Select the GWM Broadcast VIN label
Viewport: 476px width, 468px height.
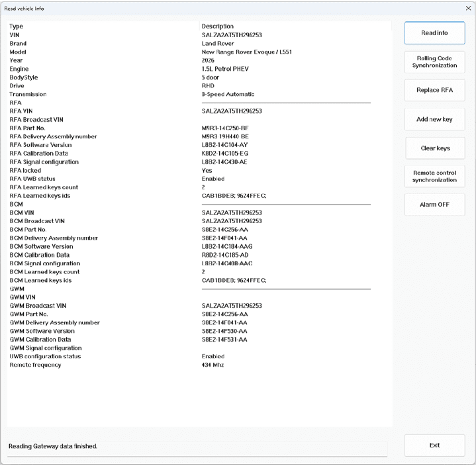(x=38, y=306)
